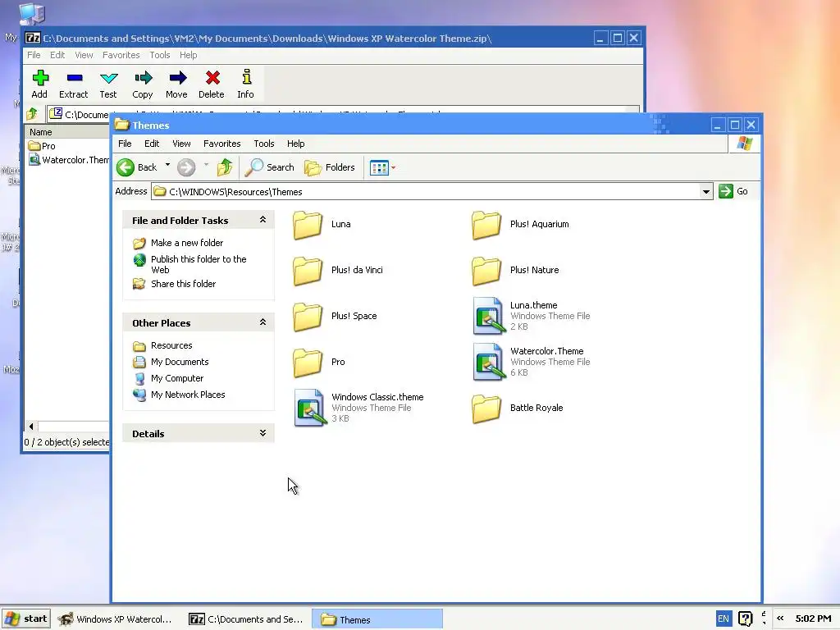This screenshot has height=630, width=840.
Task: Open View menu in Themes window
Action: click(x=181, y=144)
